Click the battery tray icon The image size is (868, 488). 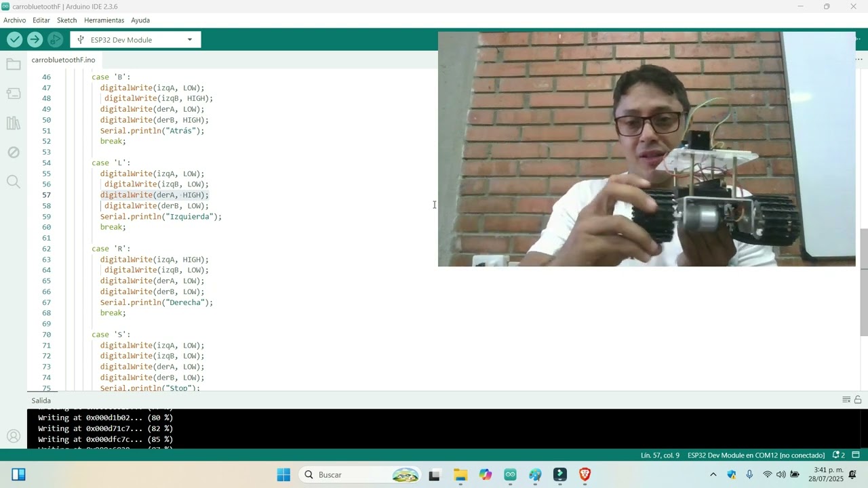[x=795, y=474]
